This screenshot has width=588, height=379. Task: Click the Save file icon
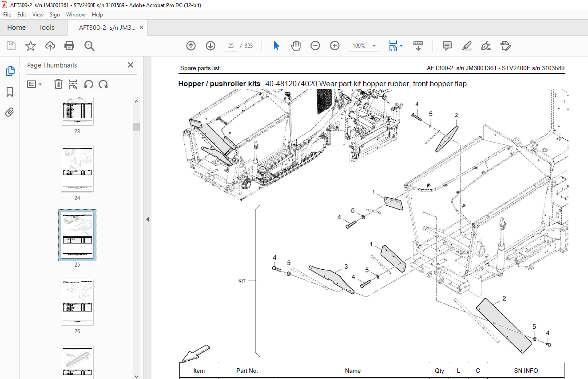[x=11, y=46]
